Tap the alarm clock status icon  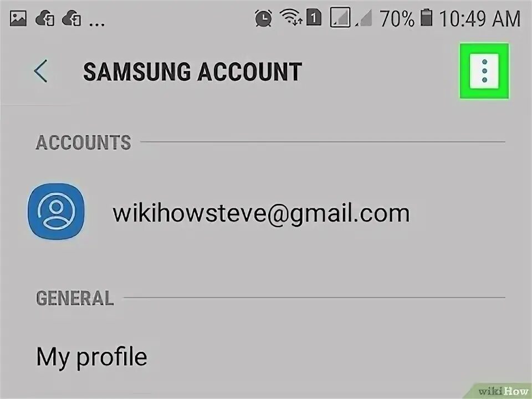[x=263, y=18]
